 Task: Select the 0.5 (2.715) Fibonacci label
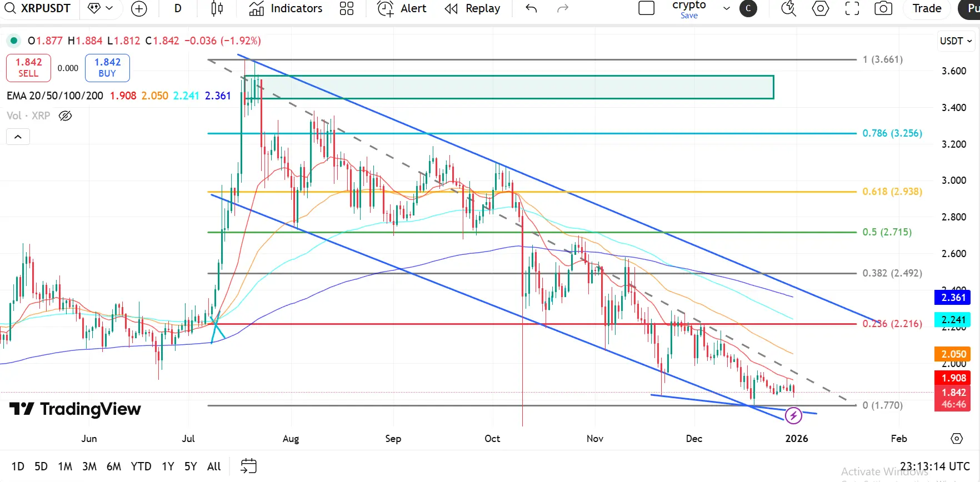pyautogui.click(x=887, y=232)
